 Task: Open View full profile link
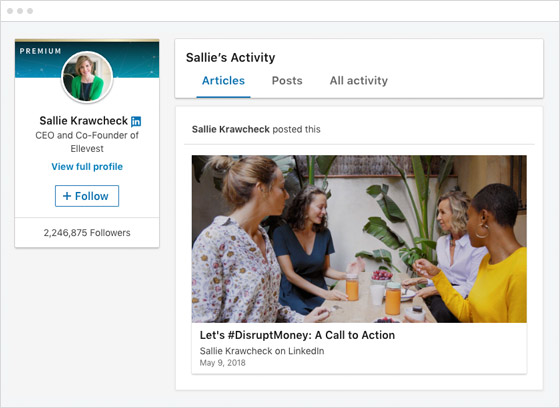[x=87, y=166]
